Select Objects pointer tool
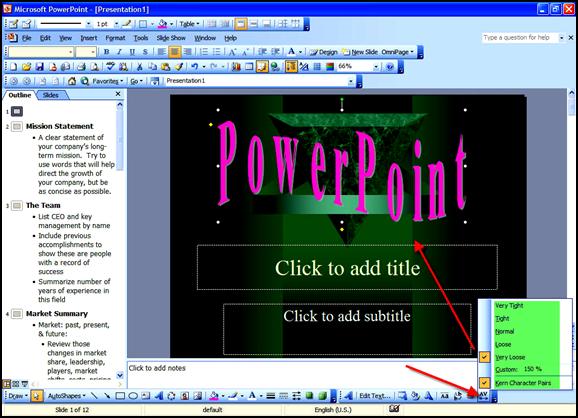This screenshot has width=578, height=418. (x=36, y=396)
